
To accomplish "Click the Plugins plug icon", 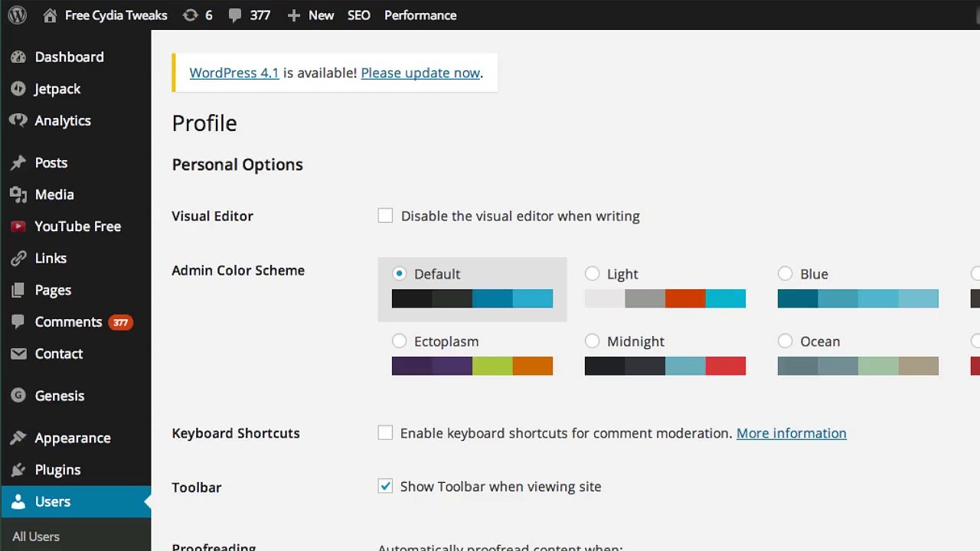I will (18, 470).
